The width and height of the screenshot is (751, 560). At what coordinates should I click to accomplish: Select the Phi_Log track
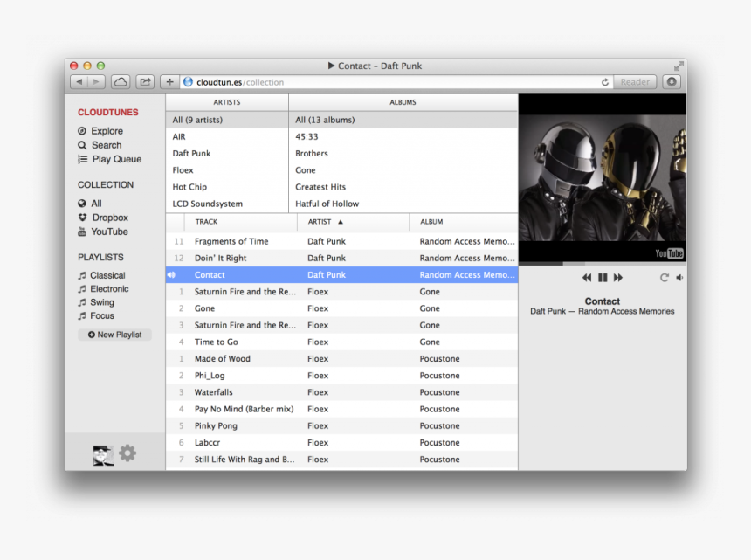(342, 376)
